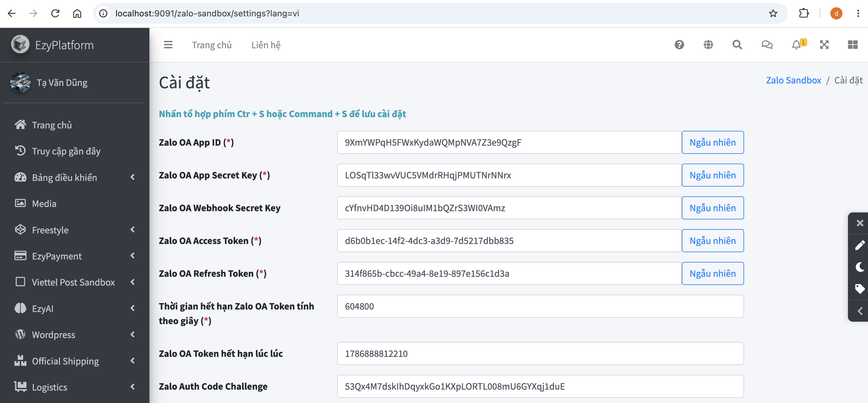This screenshot has height=403, width=868.
Task: Click the tag icon in side panel
Action: [x=860, y=289]
